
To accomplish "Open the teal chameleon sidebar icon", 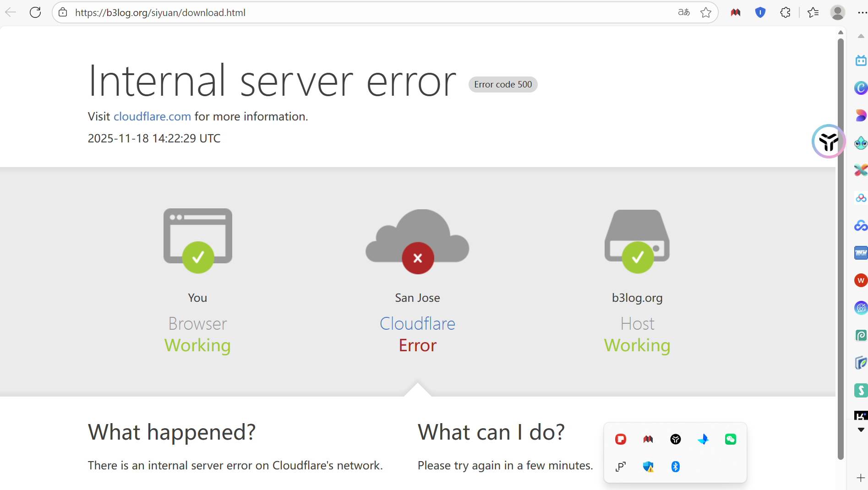I will pos(861,143).
